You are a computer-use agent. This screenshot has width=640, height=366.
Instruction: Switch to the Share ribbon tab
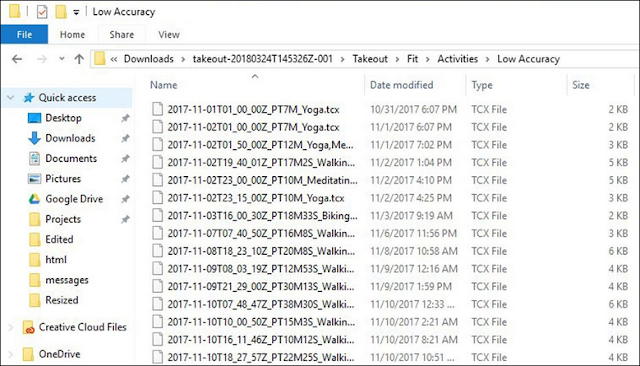[121, 35]
